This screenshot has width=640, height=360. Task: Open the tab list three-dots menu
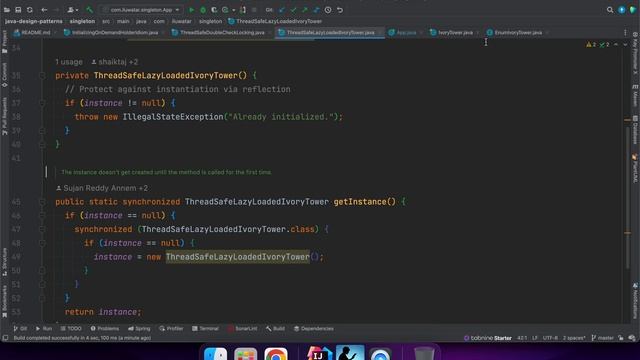[x=625, y=33]
